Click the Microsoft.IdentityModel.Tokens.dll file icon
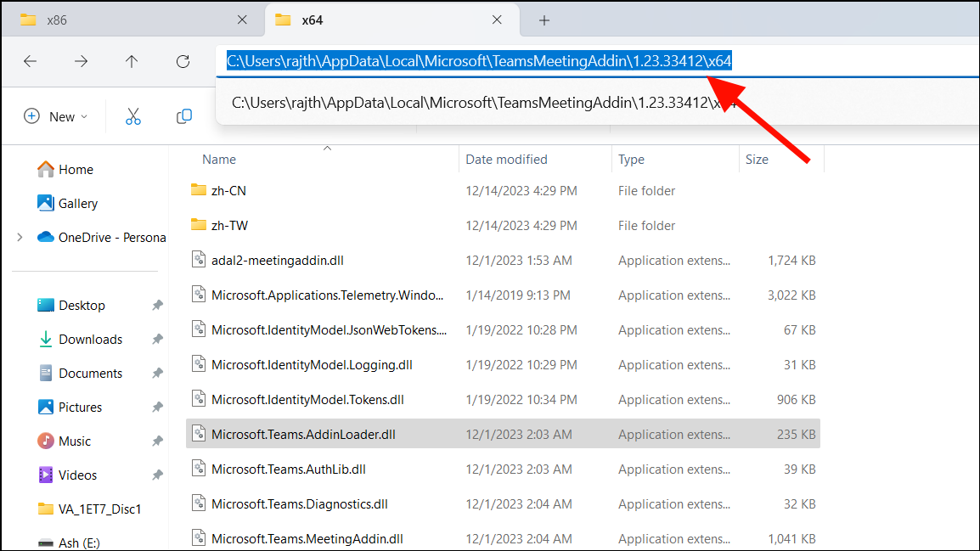 199,398
